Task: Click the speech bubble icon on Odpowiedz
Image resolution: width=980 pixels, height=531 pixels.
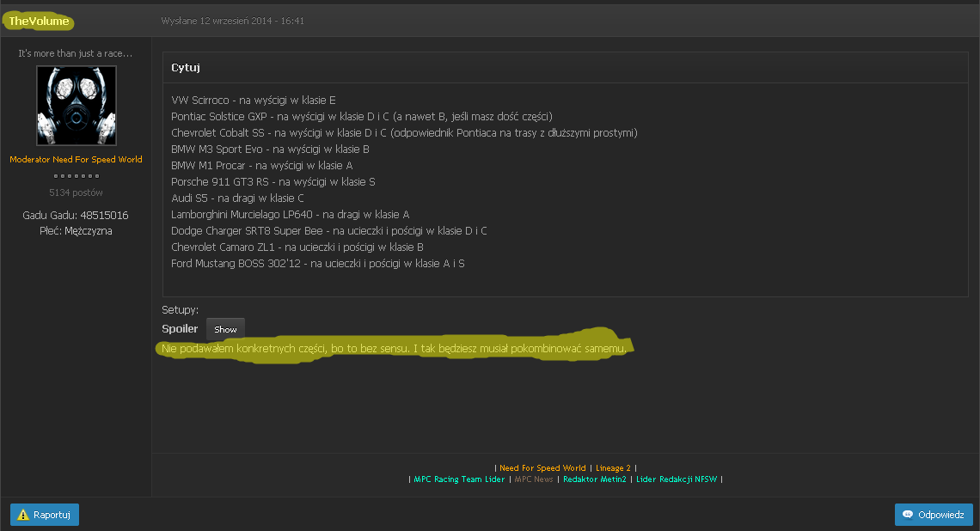Action: (908, 515)
